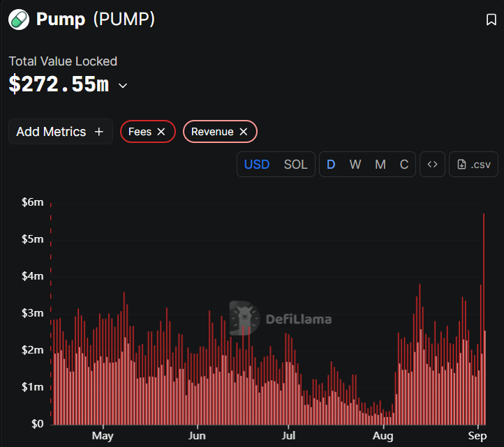Open the Add Metrics menu
Viewport: 504px width, 447px height.
tap(61, 131)
